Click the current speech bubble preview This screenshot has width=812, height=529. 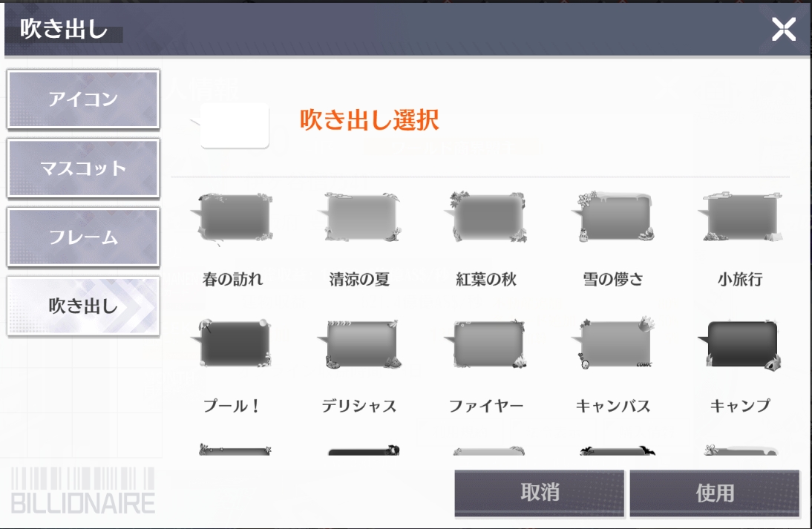(x=233, y=126)
